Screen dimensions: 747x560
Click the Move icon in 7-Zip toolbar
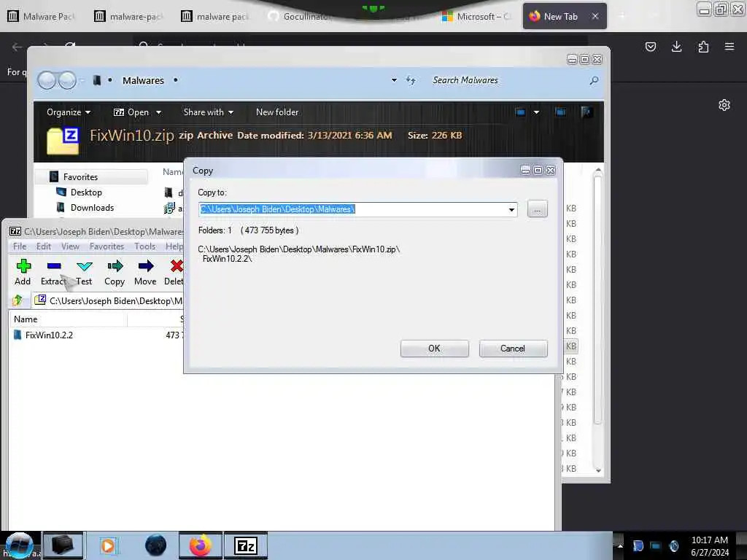click(x=145, y=265)
